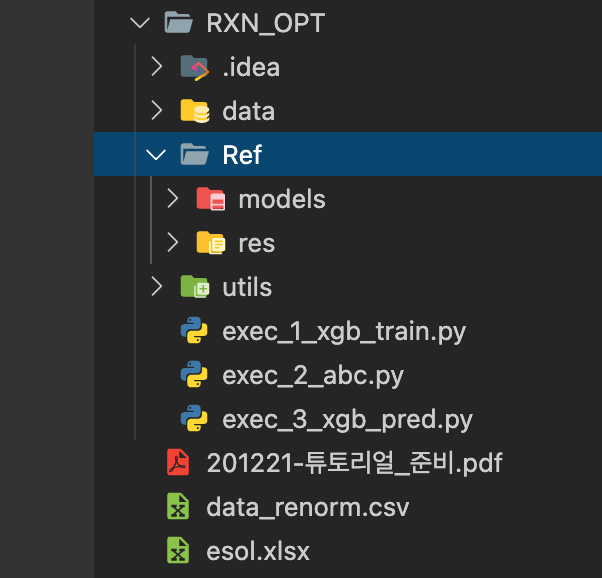Screen dimensions: 602x578
Task: Click the yellow data folder database icon
Action: point(195,111)
